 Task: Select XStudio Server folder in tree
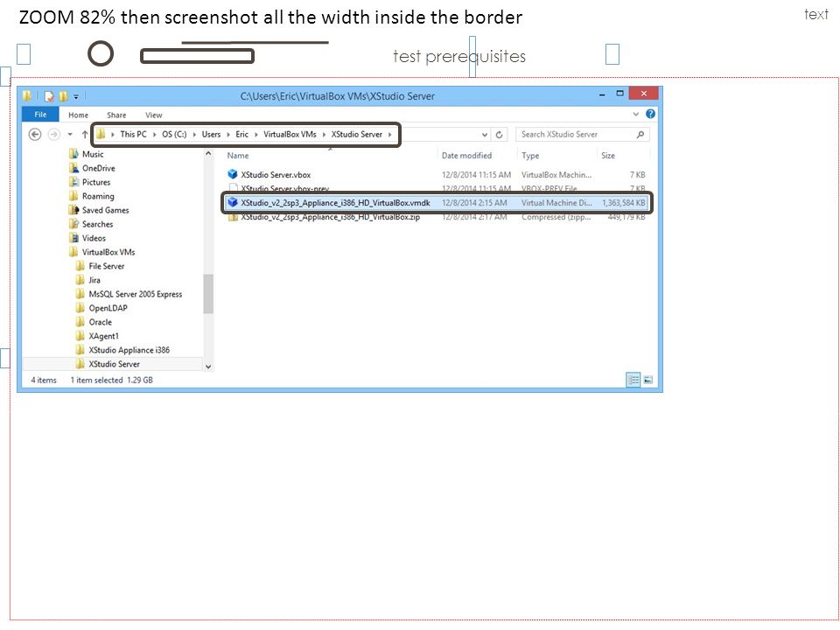click(114, 364)
